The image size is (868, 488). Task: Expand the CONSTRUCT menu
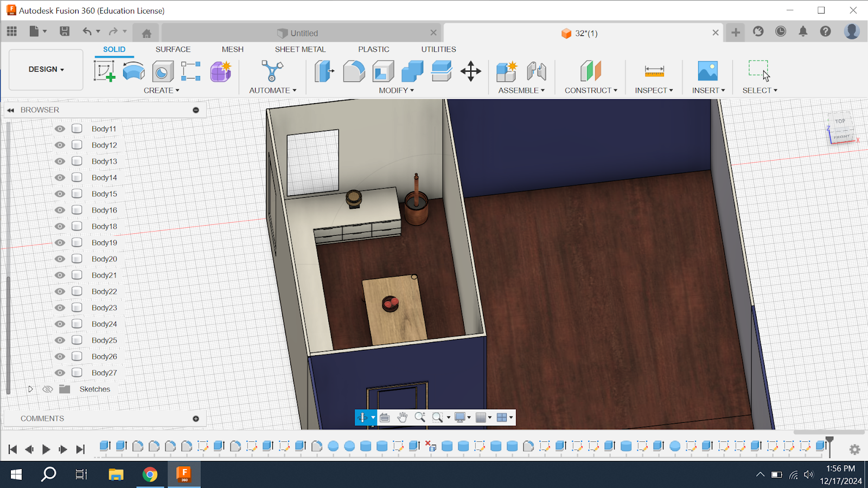coord(591,91)
